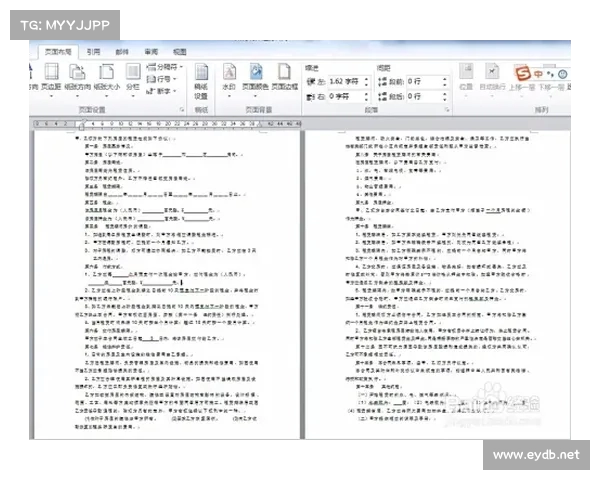Click the Sogou input method S icon

coord(521,73)
